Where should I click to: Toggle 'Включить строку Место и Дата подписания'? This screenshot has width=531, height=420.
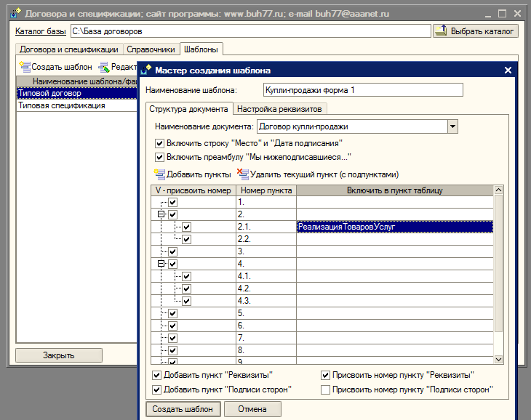(160, 143)
